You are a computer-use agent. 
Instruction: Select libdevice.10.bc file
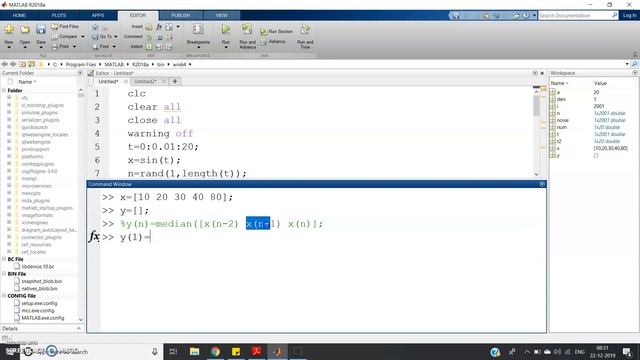[38, 267]
